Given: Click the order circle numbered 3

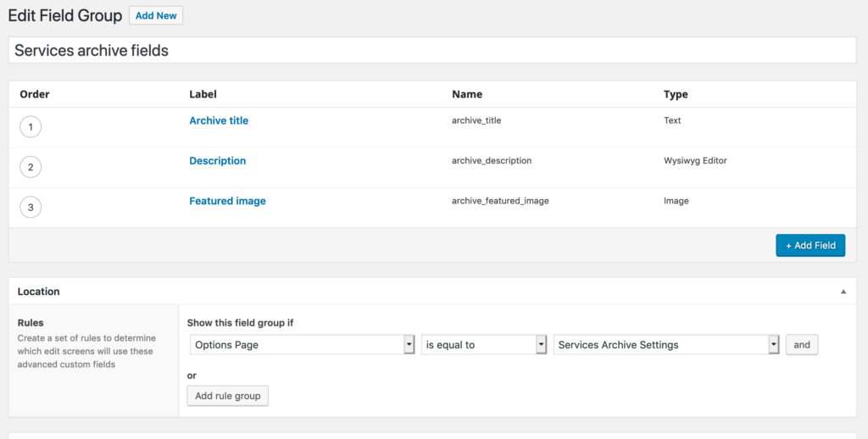Looking at the screenshot, I should [x=31, y=207].
